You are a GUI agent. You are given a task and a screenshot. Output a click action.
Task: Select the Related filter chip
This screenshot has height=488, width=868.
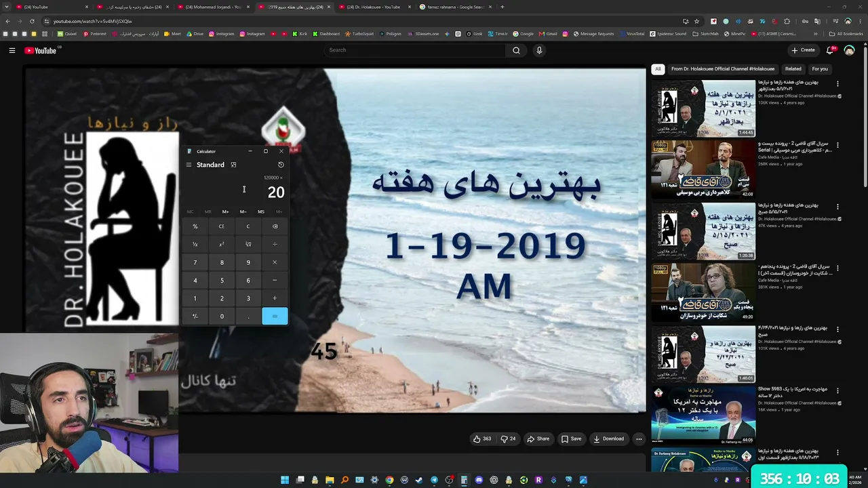pos(793,68)
